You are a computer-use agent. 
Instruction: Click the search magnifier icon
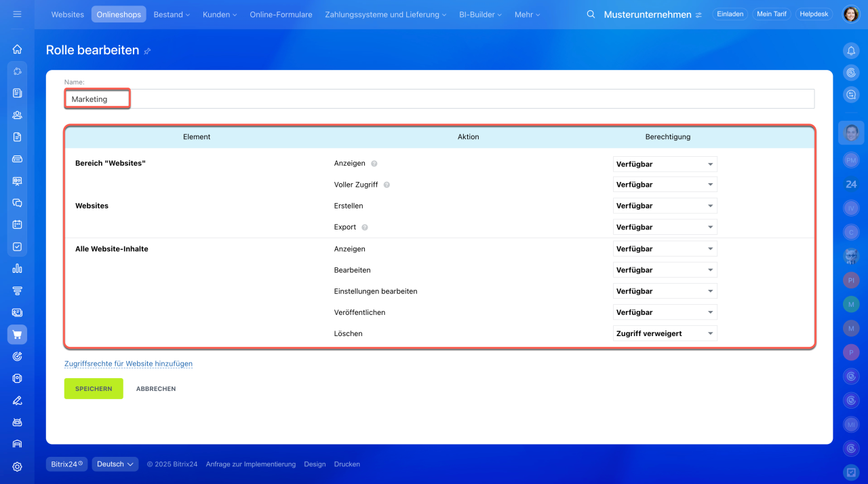(591, 14)
